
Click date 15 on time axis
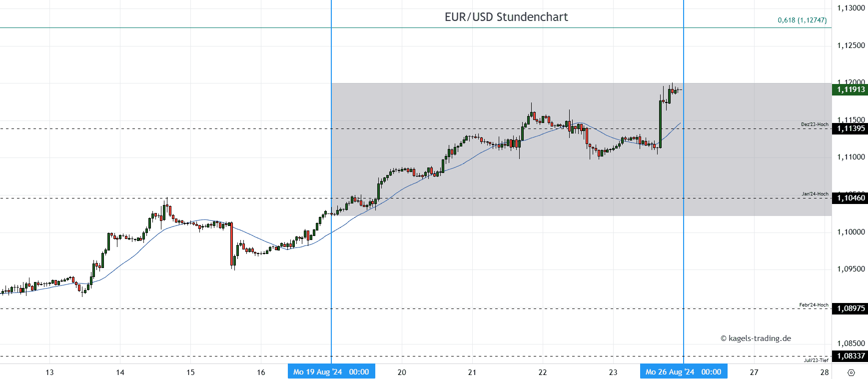[190, 372]
